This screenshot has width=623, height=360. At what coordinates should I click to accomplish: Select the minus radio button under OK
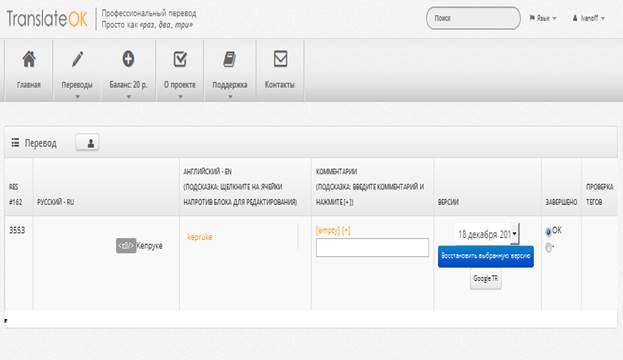tap(548, 248)
